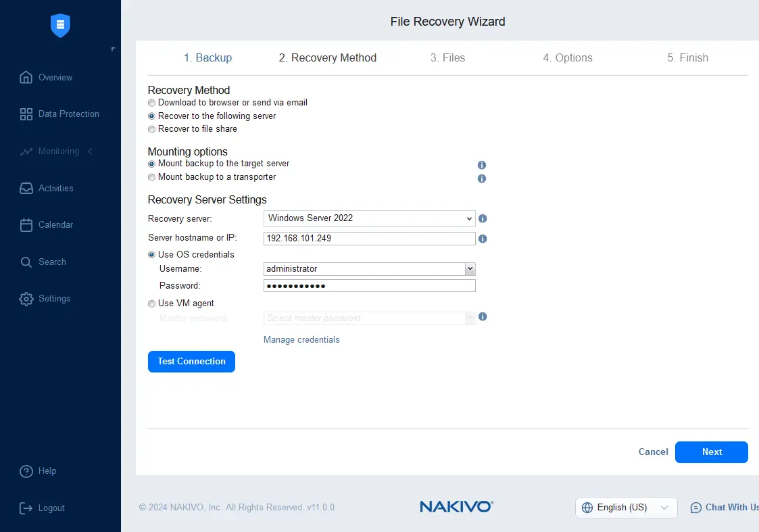Image resolution: width=759 pixels, height=532 pixels.
Task: Click the Search magnifier icon
Action: [26, 262]
